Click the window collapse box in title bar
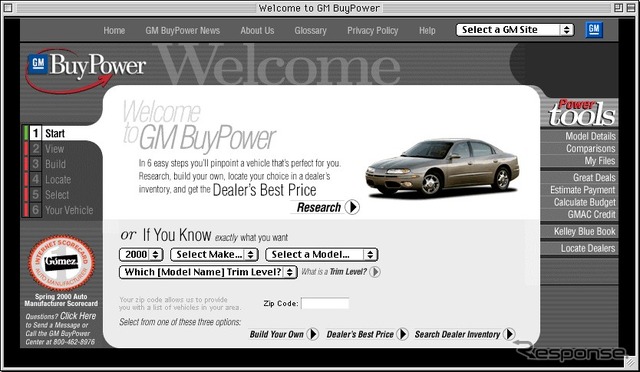Image resolution: width=640 pixels, height=372 pixels. (631, 7)
